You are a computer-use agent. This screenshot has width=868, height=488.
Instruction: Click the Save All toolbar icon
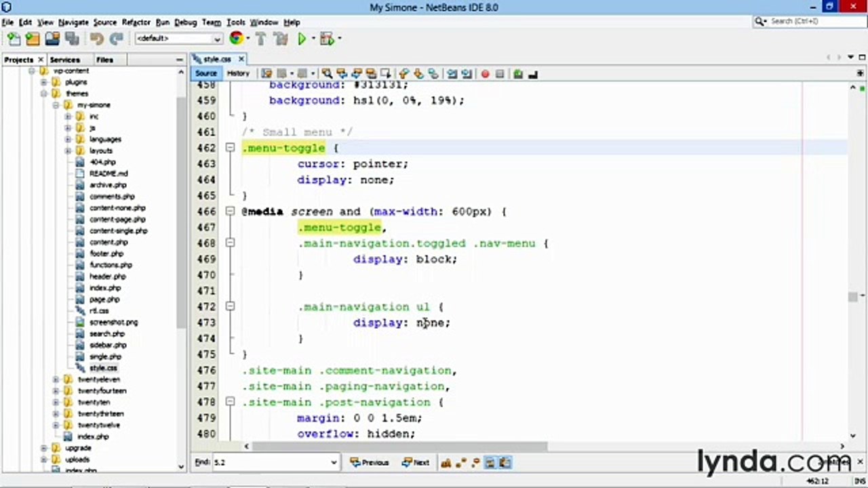tap(72, 39)
